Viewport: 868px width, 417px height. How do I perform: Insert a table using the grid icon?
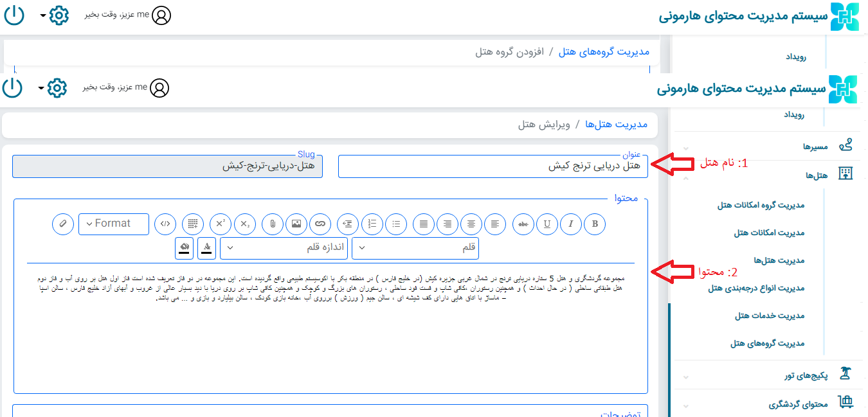pyautogui.click(x=192, y=224)
